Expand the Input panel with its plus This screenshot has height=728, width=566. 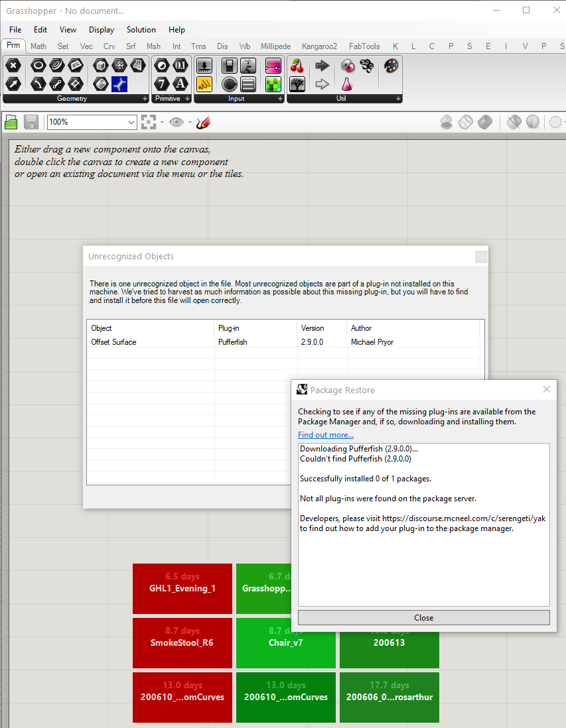[x=280, y=99]
